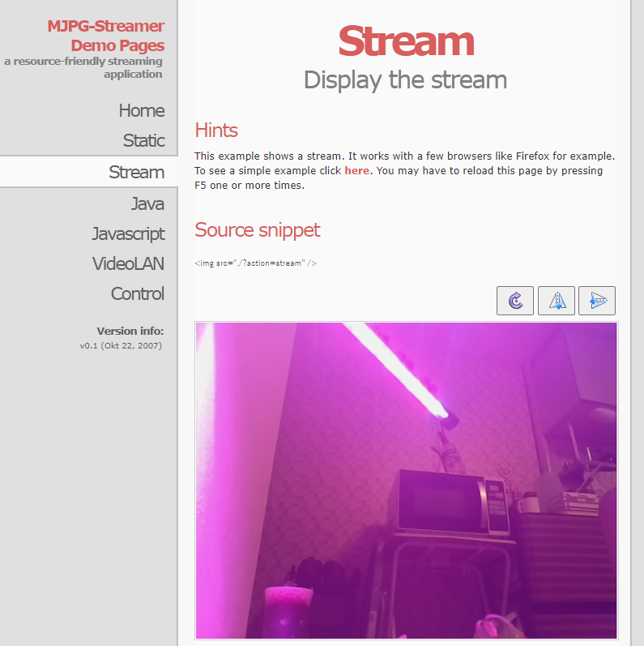Open the VideoLAN page
The image size is (644, 646).
tap(128, 263)
